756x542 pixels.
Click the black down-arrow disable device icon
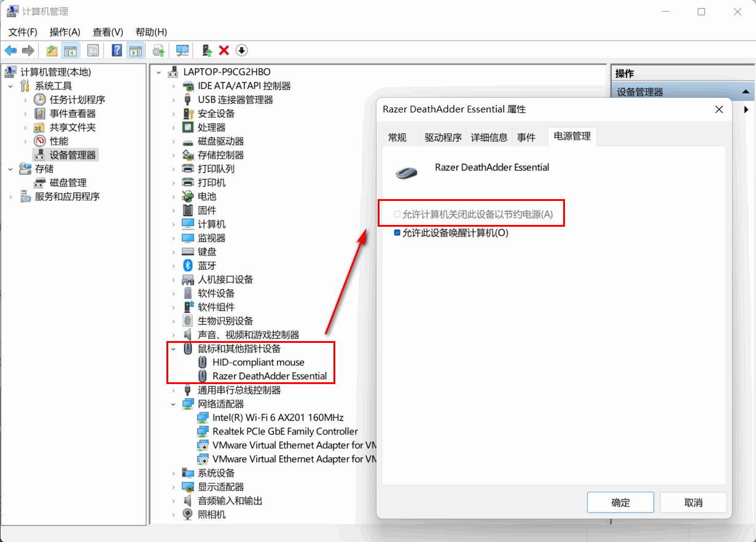(241, 50)
